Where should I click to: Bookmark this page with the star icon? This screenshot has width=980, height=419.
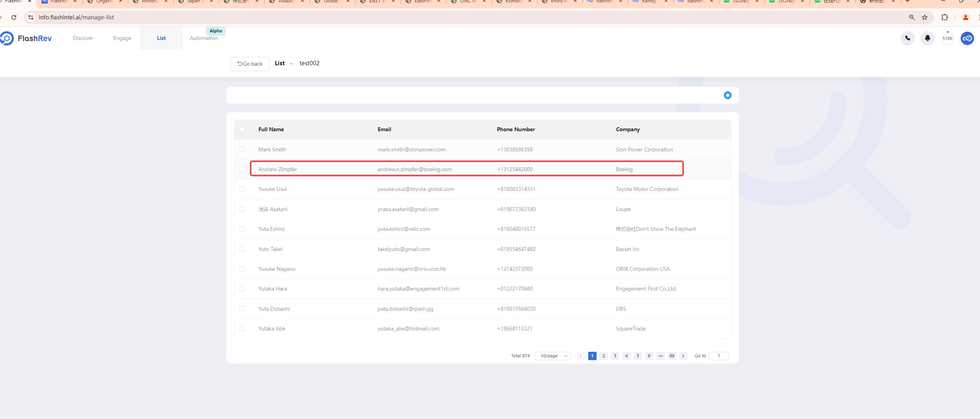coord(925,17)
